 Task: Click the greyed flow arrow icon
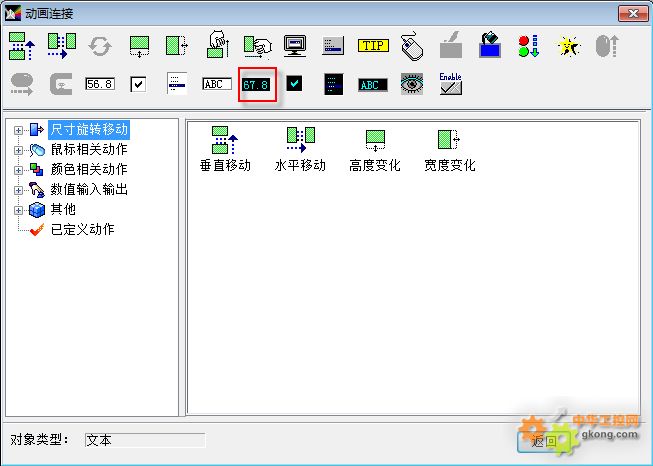click(x=22, y=84)
